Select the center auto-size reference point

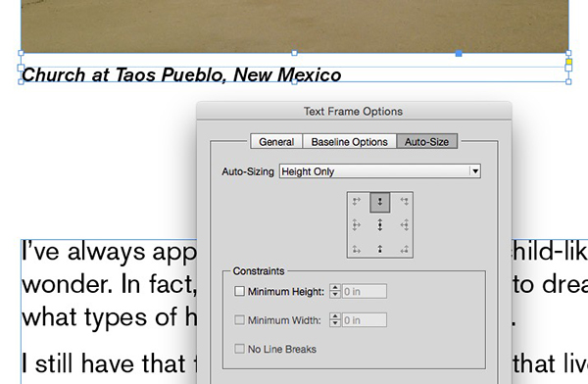(x=380, y=225)
